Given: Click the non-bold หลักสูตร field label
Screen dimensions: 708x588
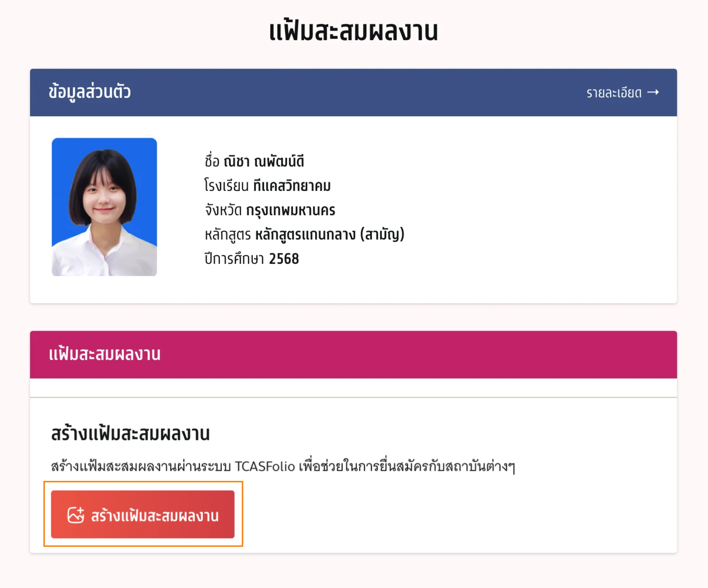Looking at the screenshot, I should (228, 235).
